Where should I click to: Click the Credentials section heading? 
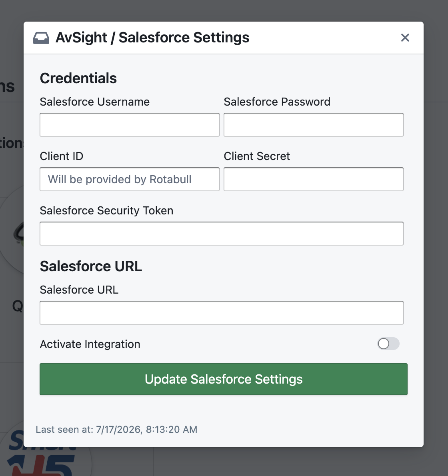(x=78, y=78)
